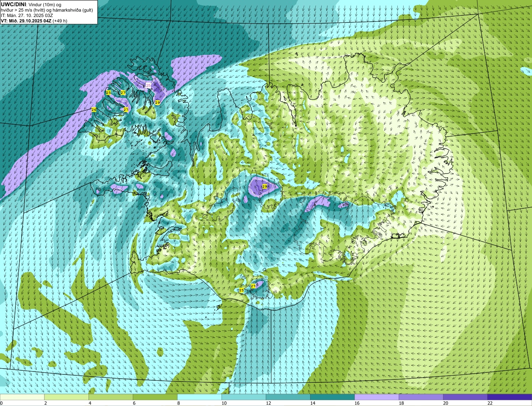Click the legend scale number 12
Screen dimensions: 532x406
268,403
